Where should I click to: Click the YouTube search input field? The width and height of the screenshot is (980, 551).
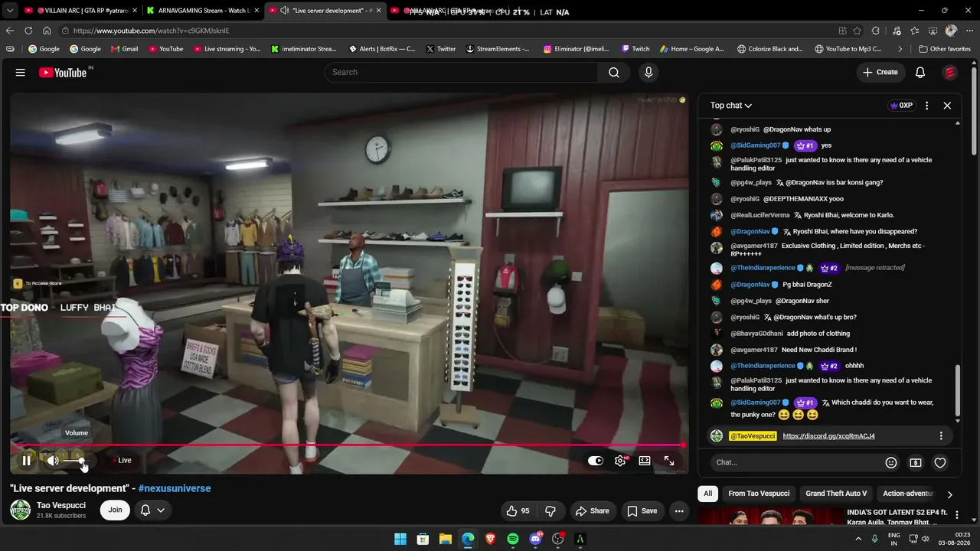coord(462,72)
